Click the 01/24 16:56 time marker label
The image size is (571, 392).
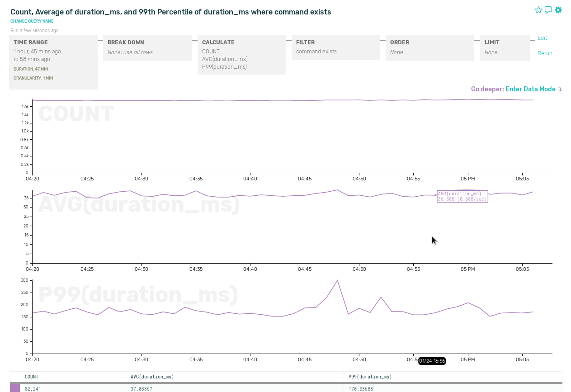click(x=432, y=361)
